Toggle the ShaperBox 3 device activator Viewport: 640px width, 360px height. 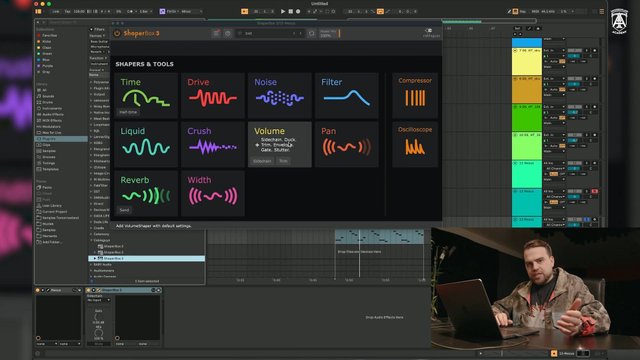click(x=89, y=290)
